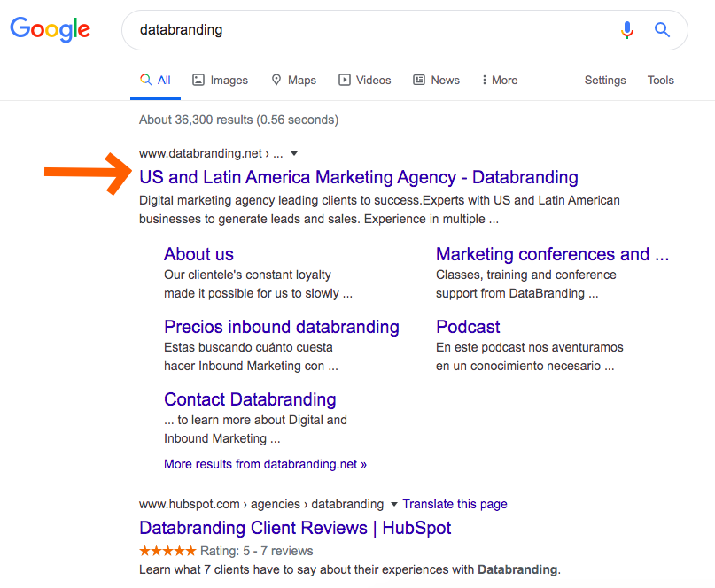Open the Precios inbound databranding sitelink
The image size is (715, 588).
[x=282, y=327]
